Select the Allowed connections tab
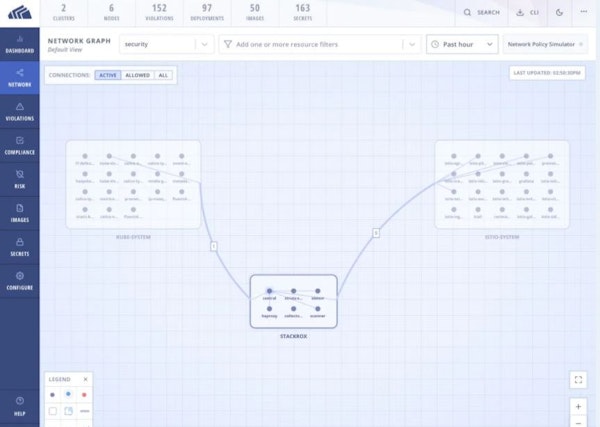This screenshot has height=427, width=600. pyautogui.click(x=137, y=75)
